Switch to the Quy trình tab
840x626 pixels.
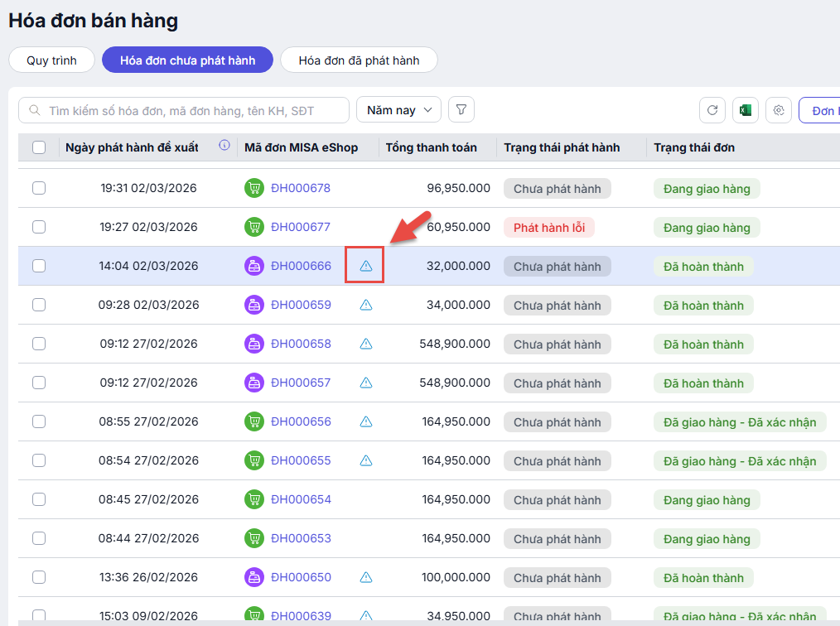tap(51, 60)
